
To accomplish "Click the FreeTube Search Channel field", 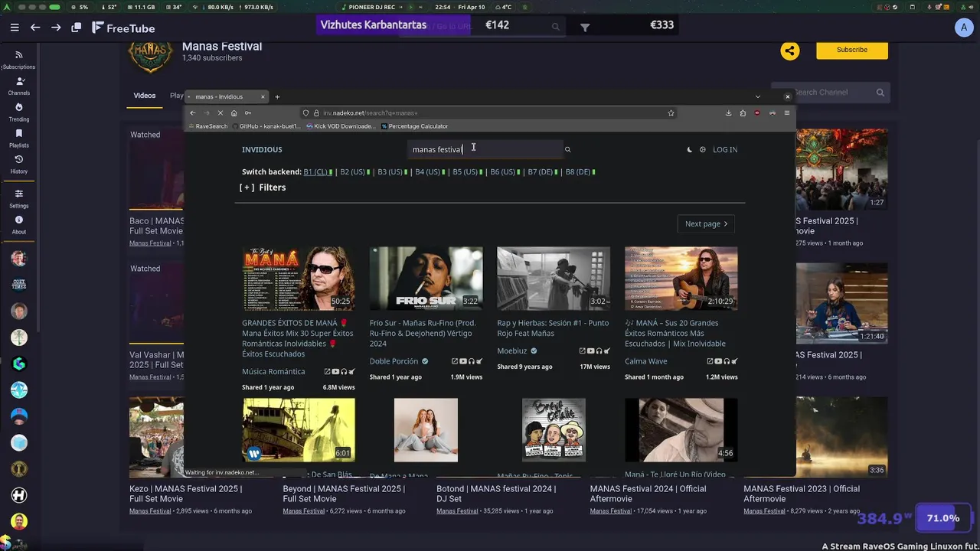I will click(x=830, y=93).
